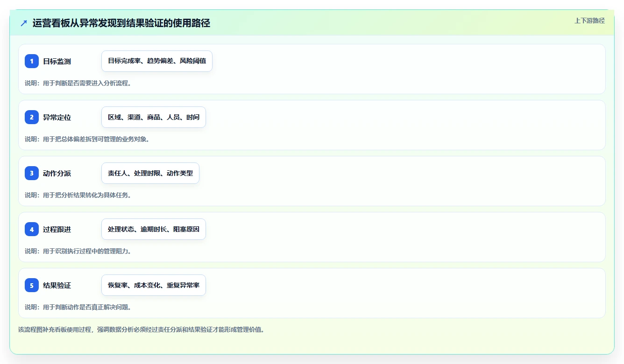This screenshot has width=624, height=364.
Task: Select step number 3 badge
Action: point(32,173)
